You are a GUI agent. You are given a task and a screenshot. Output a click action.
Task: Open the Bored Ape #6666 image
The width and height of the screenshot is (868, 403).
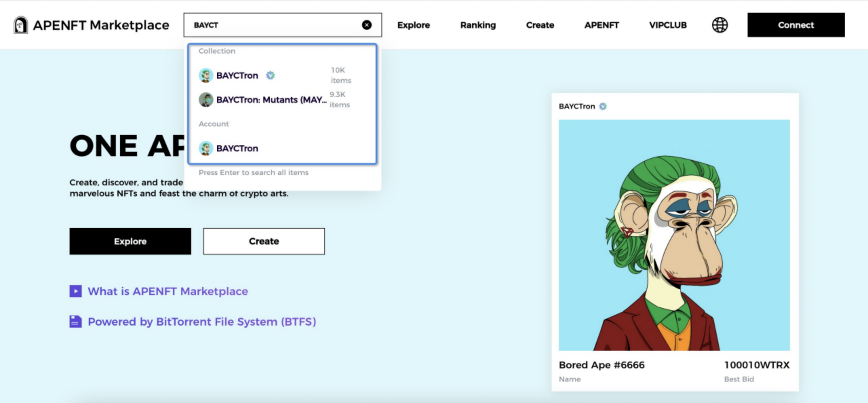(x=674, y=235)
